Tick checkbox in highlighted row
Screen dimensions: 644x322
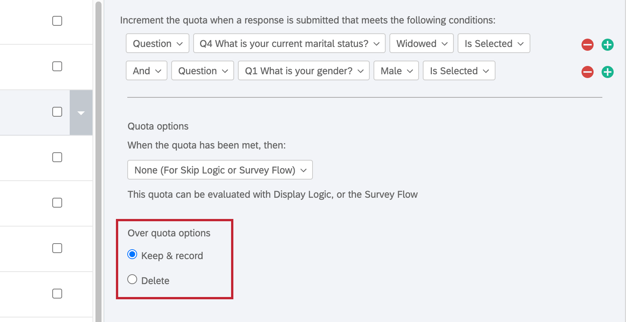[x=57, y=112]
